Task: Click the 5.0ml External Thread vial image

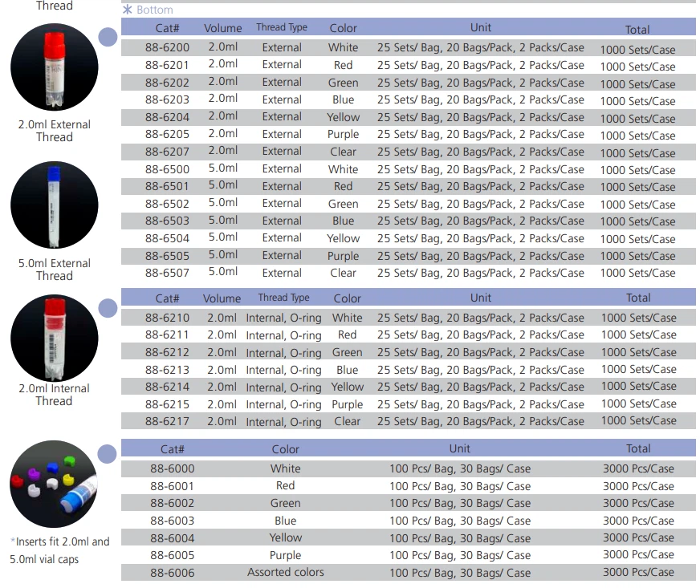Action: (55, 205)
